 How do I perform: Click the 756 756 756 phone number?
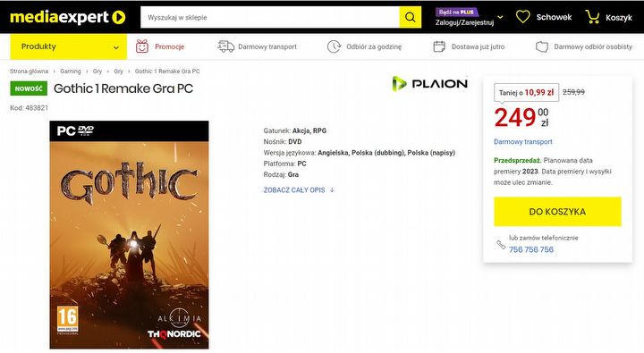[531, 249]
